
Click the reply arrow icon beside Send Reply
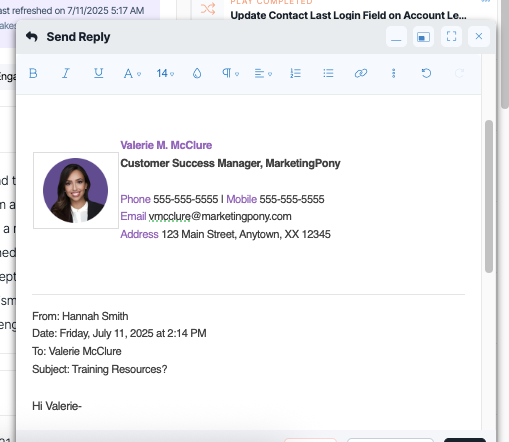(x=32, y=37)
